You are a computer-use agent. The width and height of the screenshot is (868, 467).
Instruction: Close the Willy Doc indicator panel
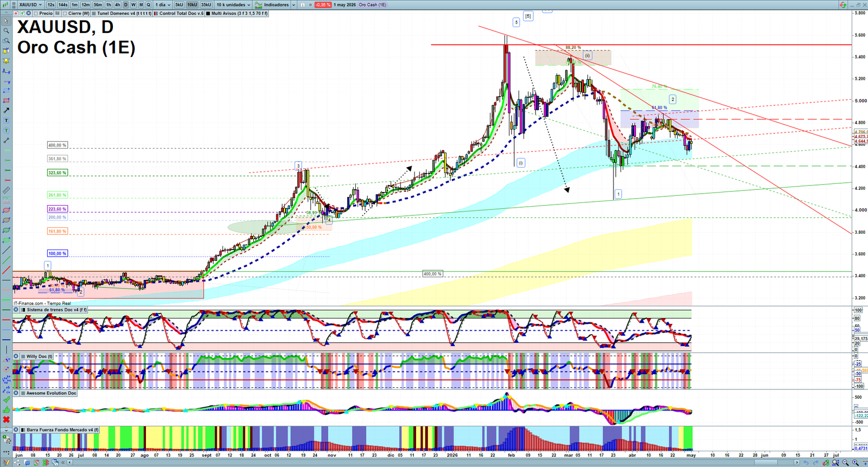point(16,356)
